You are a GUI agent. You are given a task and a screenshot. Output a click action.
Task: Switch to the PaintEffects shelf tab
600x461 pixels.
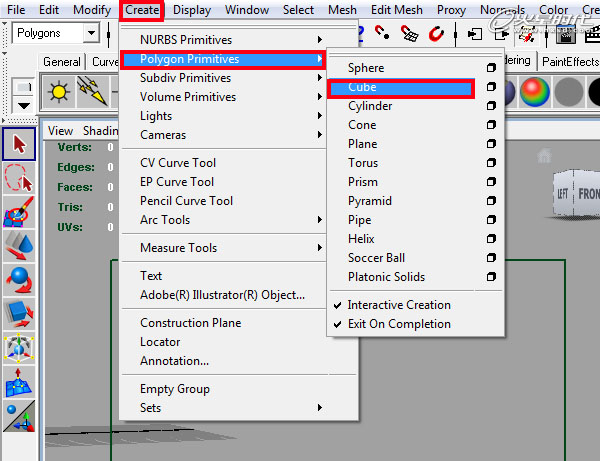point(570,62)
